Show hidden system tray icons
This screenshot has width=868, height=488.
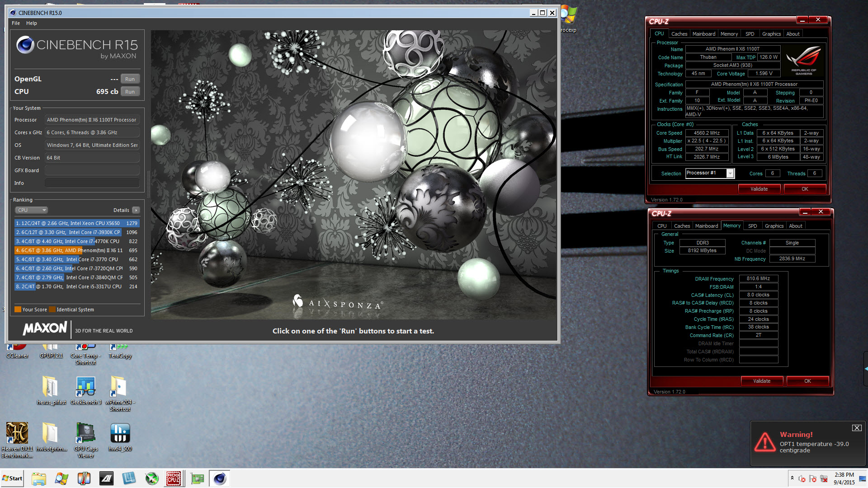[x=792, y=478]
